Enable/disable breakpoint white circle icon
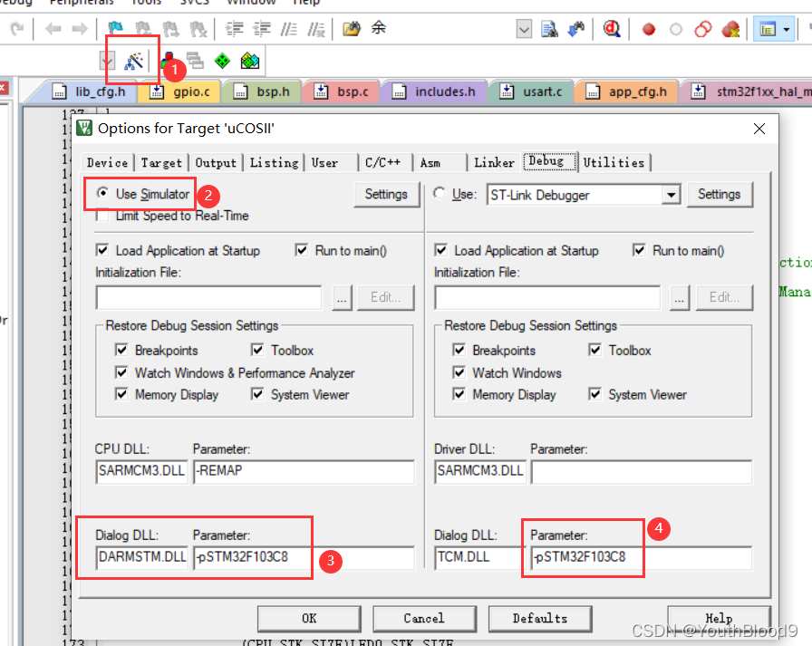812x646 pixels. 676,30
